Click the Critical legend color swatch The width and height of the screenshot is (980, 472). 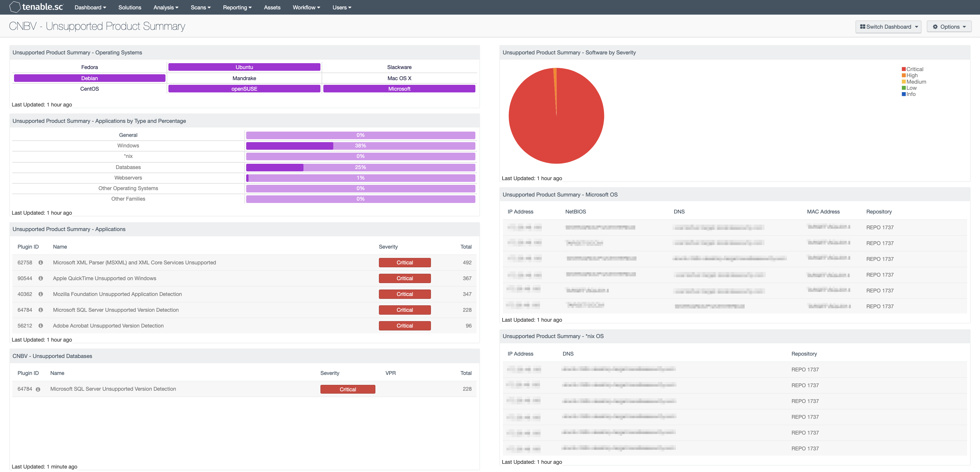tap(903, 69)
